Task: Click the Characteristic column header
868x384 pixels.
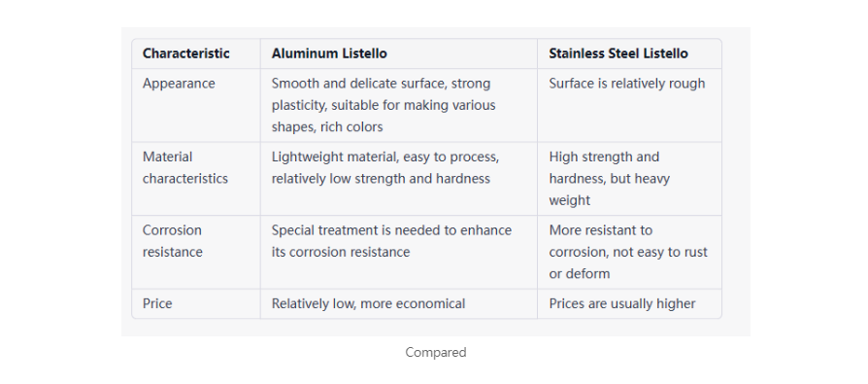Action: coord(186,53)
